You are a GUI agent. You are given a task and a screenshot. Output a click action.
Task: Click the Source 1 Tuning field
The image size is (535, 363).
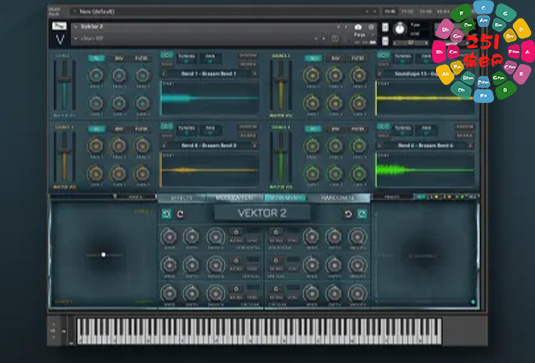coord(186,58)
